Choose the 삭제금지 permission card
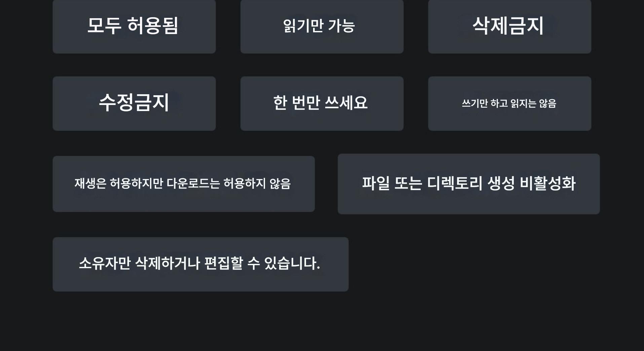 [x=509, y=26]
